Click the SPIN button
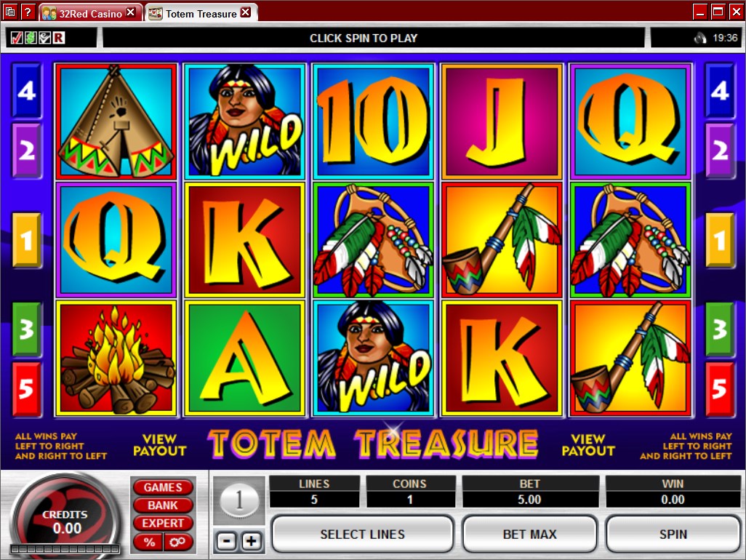Viewport: 746px width, 560px height. (x=673, y=535)
